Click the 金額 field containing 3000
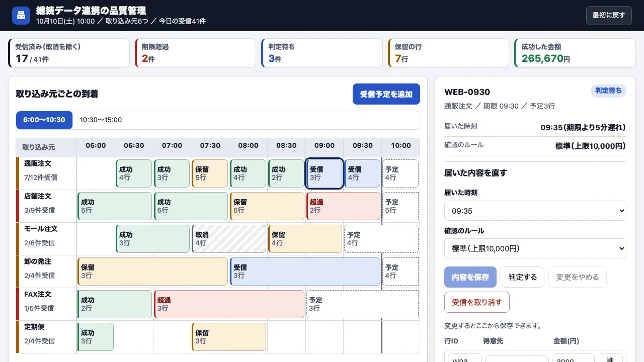Viewport: 644px width, 362px height. (573, 358)
